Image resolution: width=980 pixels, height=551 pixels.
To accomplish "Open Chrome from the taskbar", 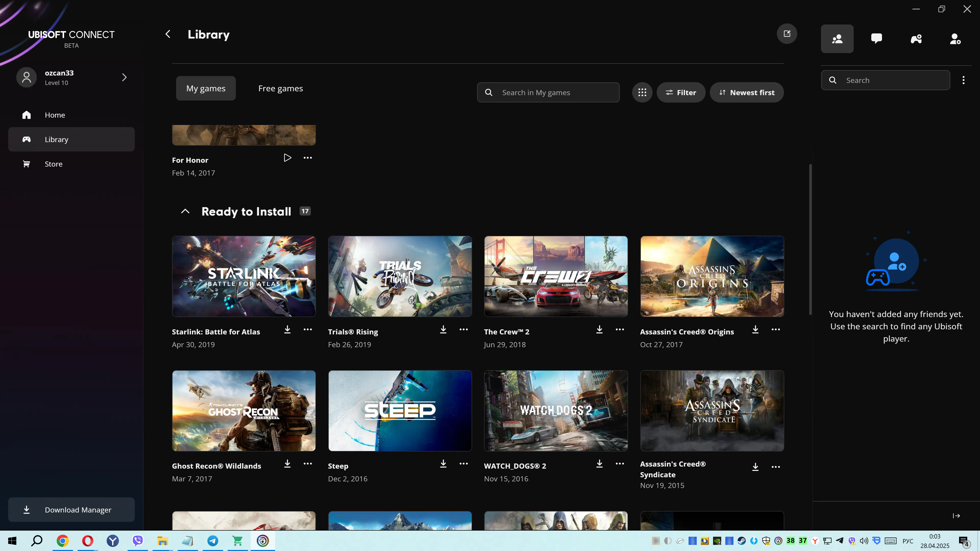I will (62, 541).
